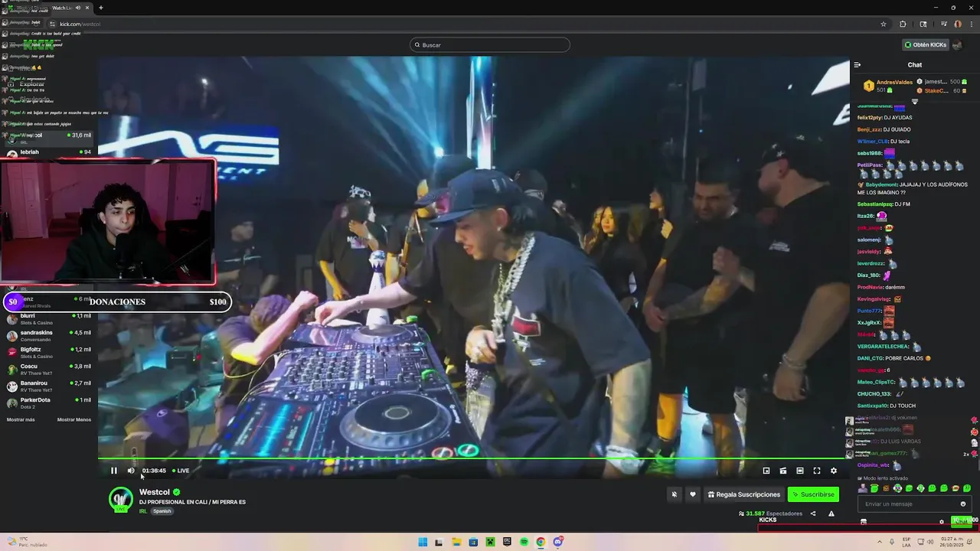Open chat shop icon below message box

tap(864, 522)
